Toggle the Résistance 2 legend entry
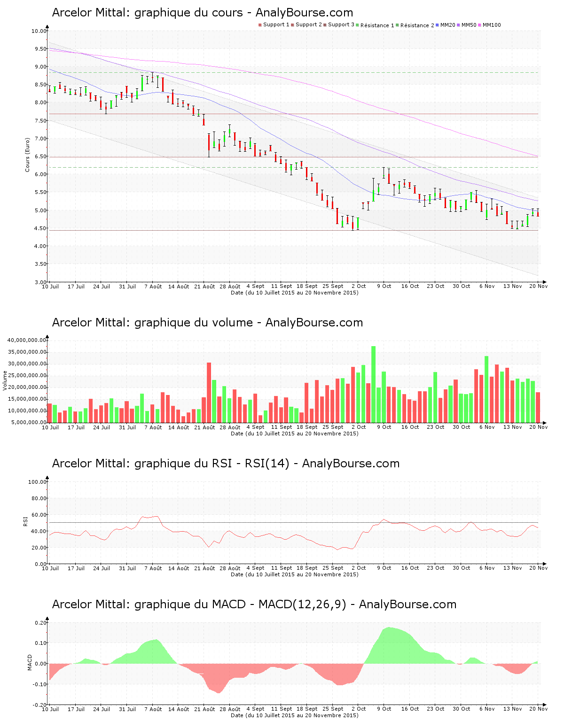Screen dimensions: 564x728 (417, 25)
